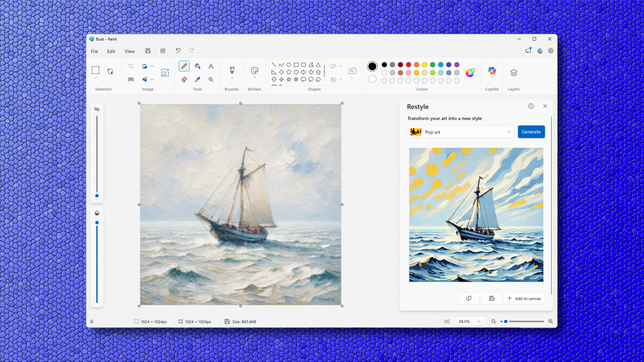Pick the red color swatch
The height and width of the screenshot is (362, 644).
pos(408,65)
